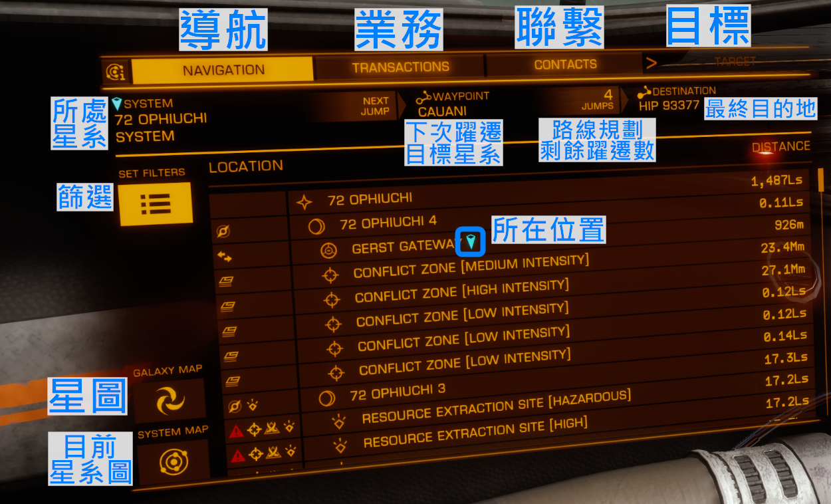Click the station icon beside Gerst Gateway
The height and width of the screenshot is (504, 831).
point(328,251)
